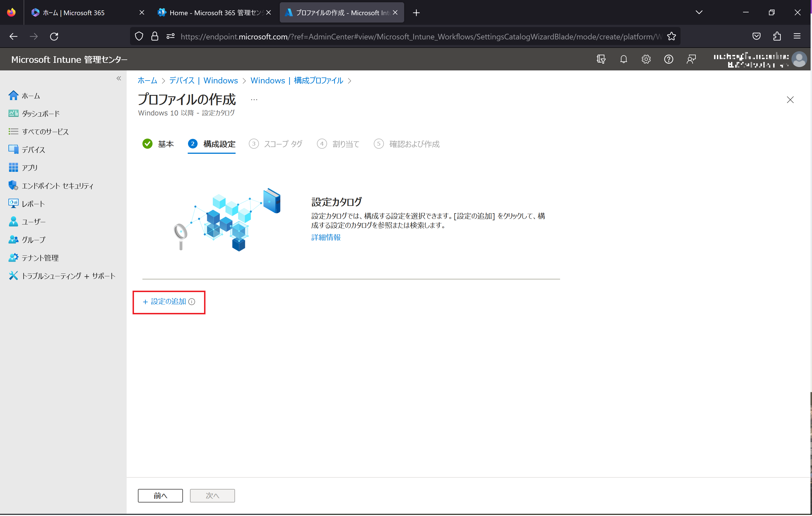This screenshot has width=812, height=516.
Task: Click the デバイス | Windows breadcrumb
Action: click(203, 80)
